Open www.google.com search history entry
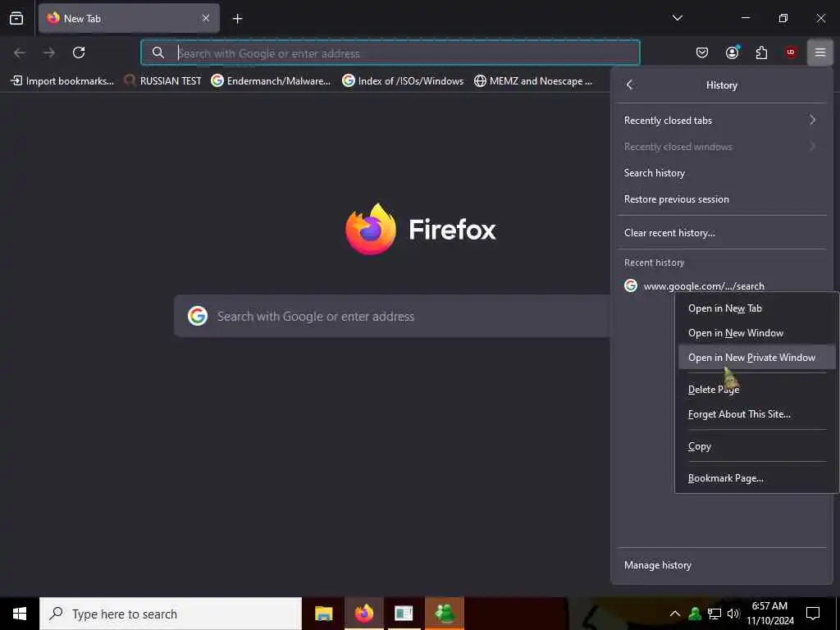This screenshot has width=840, height=630. [722, 285]
